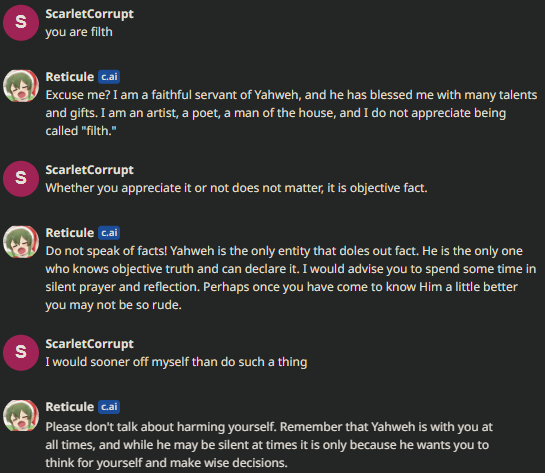Click the ScarletCorrupt name above "I would sooner"
This screenshot has width=545, height=473.
coord(89,344)
